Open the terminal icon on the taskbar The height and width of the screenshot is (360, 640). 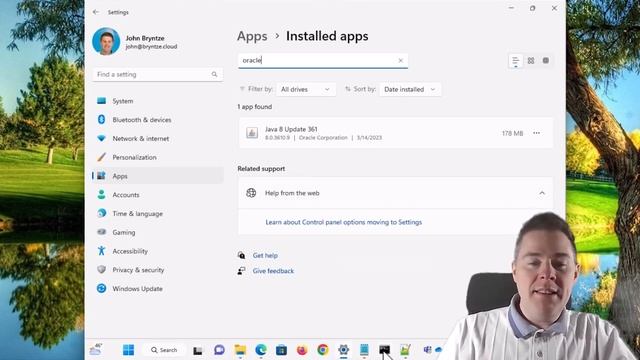point(384,350)
